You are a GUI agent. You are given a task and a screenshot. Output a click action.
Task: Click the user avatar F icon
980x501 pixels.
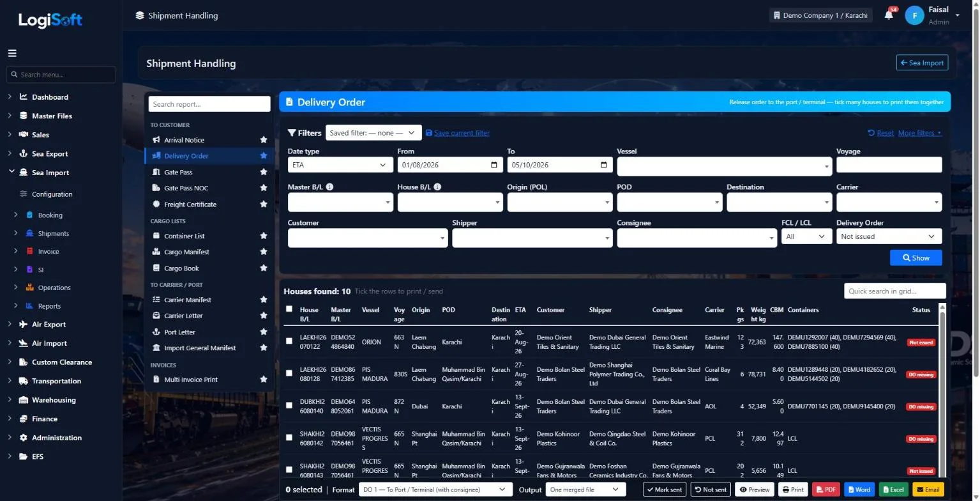click(914, 15)
